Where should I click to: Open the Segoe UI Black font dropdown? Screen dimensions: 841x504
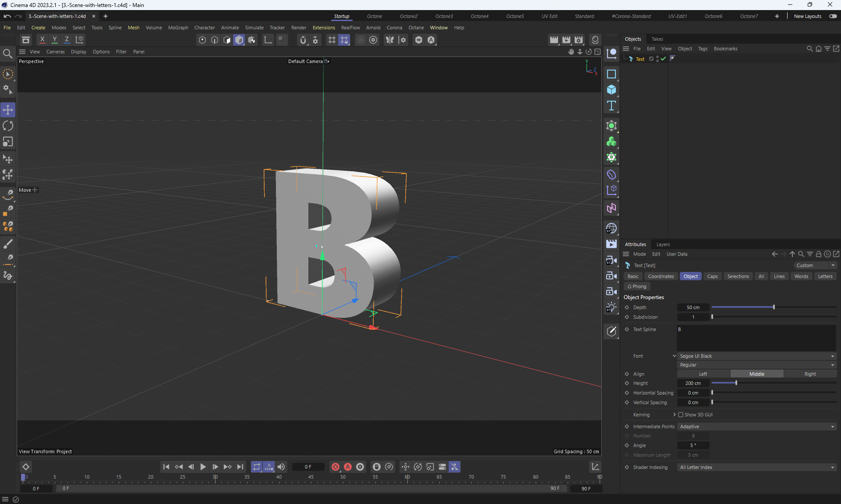click(756, 356)
